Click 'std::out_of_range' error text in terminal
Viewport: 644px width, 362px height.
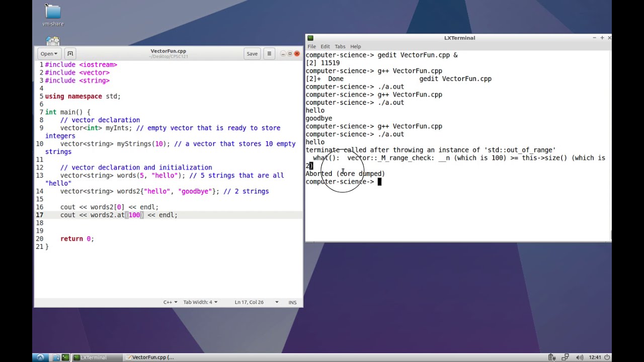(519, 150)
